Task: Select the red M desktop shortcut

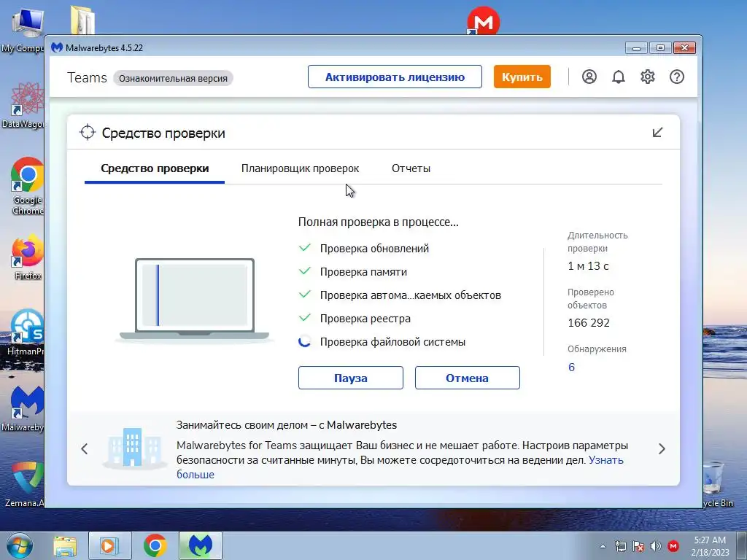Action: [483, 21]
